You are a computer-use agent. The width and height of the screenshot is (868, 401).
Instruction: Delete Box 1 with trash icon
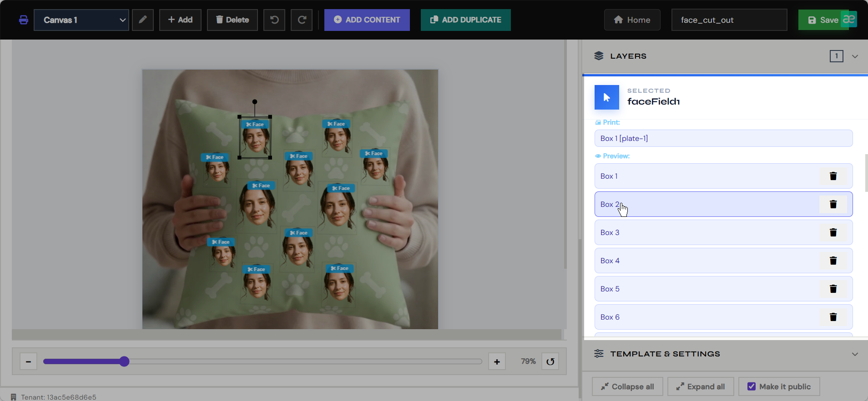833,176
